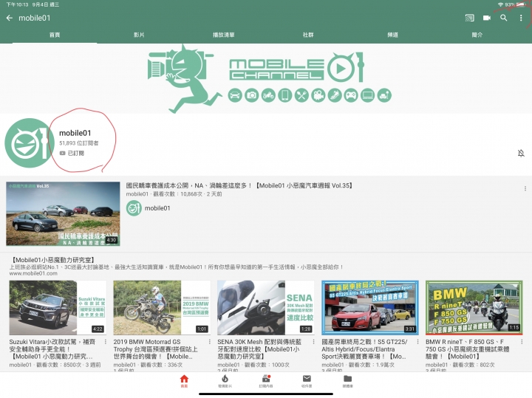Open options for SENA 30K Mesh video

coord(313,342)
